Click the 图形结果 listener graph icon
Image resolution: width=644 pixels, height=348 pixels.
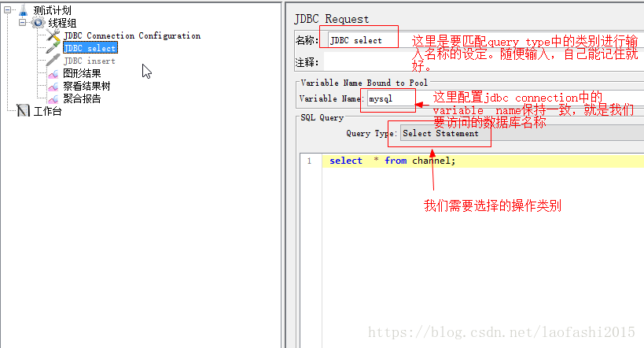coord(53,74)
